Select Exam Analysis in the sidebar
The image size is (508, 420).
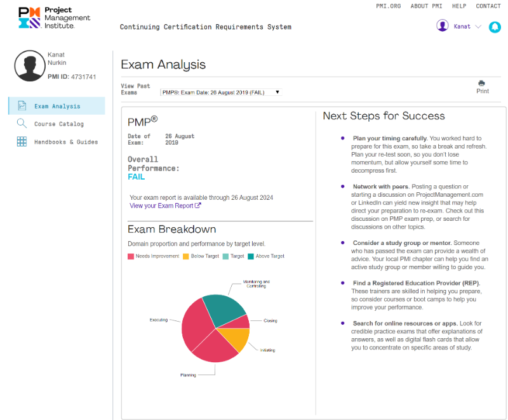[x=57, y=106]
